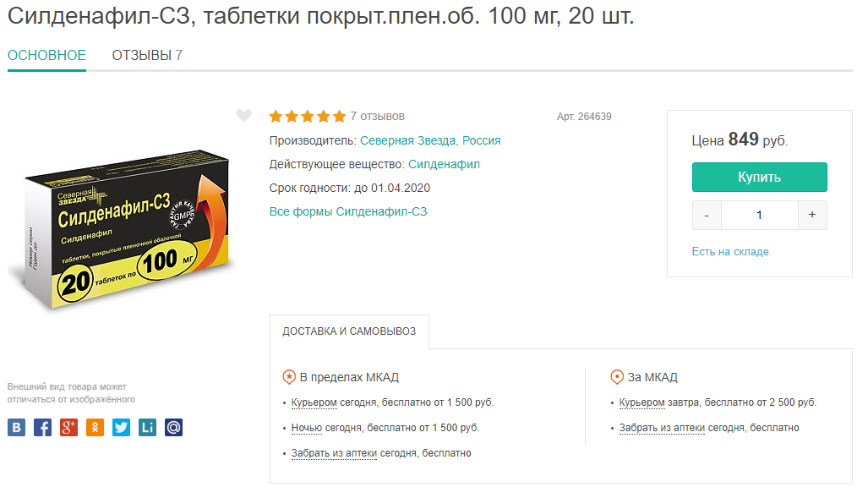868x487 pixels.
Task: Decrease quantity with the minus button
Action: 707,215
